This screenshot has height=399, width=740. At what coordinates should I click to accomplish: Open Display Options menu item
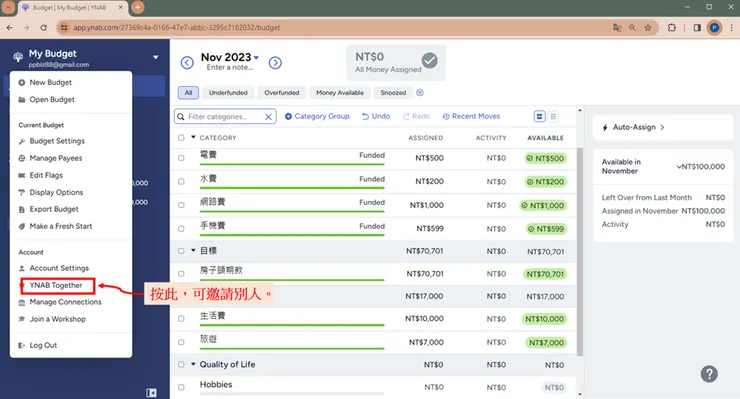point(56,192)
